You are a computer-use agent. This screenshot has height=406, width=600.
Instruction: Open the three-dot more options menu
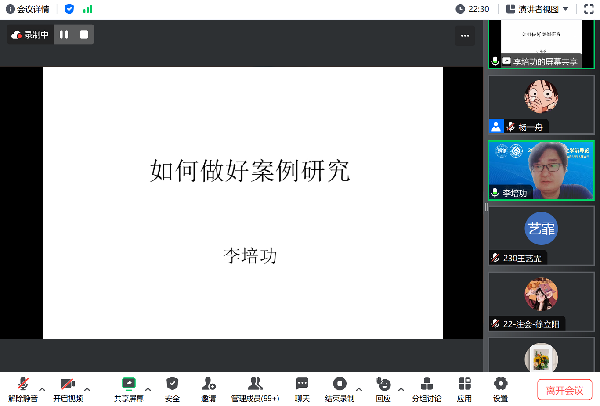coord(465,35)
